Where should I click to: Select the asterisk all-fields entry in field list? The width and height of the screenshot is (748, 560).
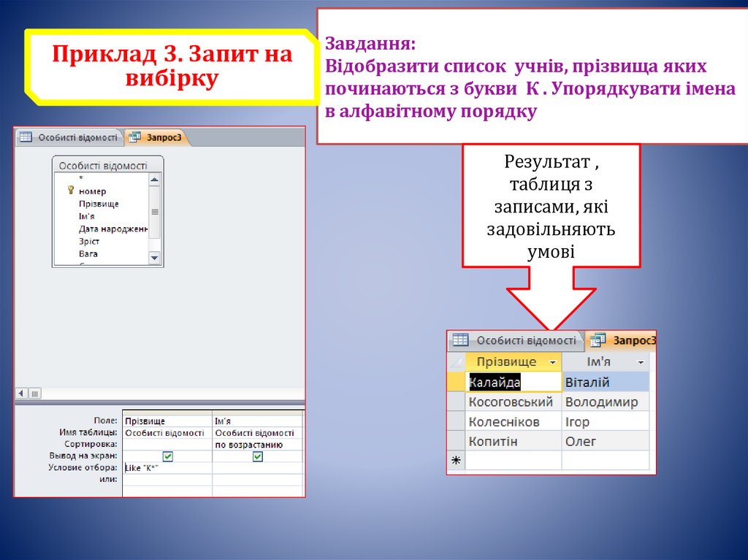pyautogui.click(x=82, y=178)
